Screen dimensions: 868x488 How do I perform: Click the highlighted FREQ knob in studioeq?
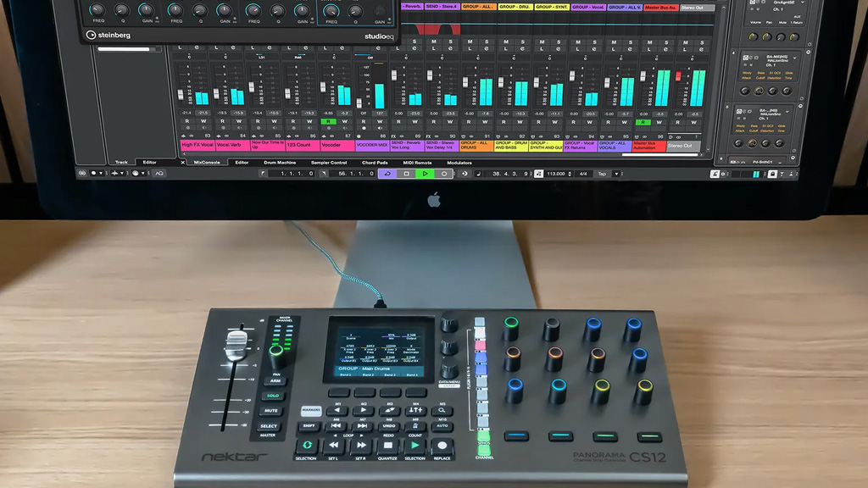331,11
